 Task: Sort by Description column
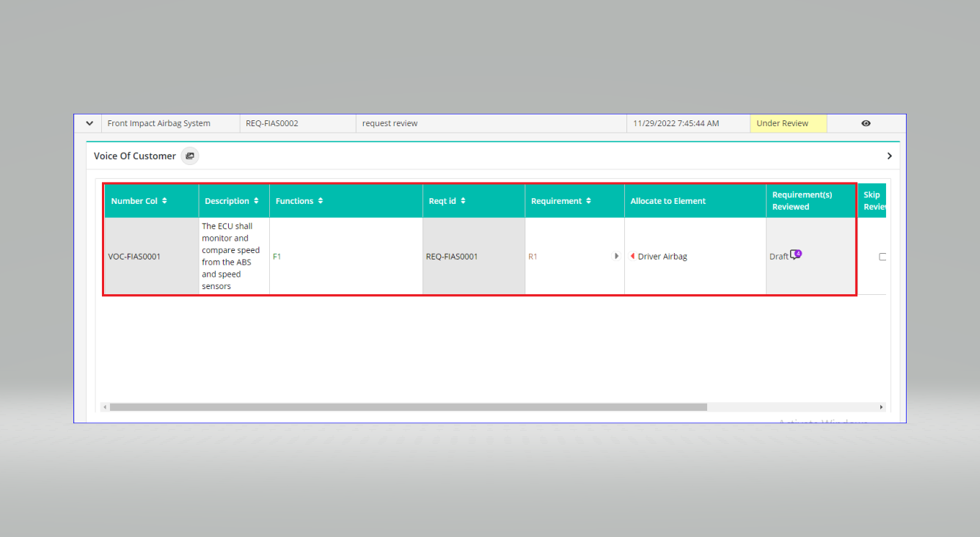[x=256, y=201]
